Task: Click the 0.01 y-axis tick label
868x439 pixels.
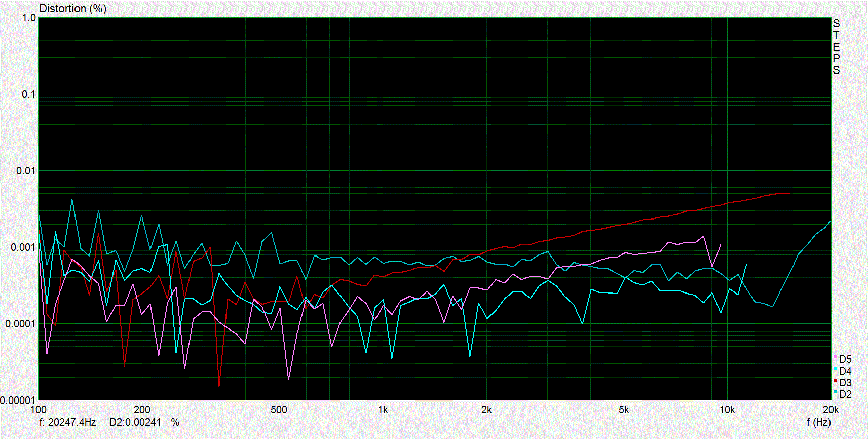Action: (x=26, y=171)
